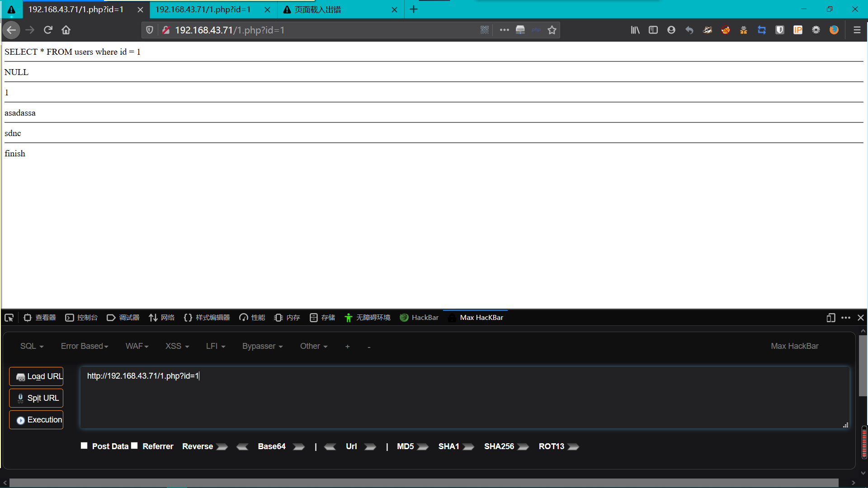The height and width of the screenshot is (488, 868).
Task: Open the Firefox hamburger application menu
Action: tap(857, 30)
